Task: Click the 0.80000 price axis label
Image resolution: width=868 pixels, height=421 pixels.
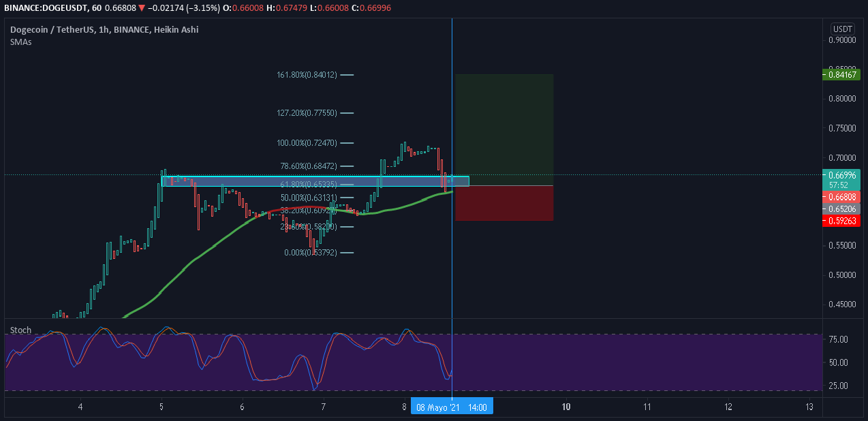Action: (843, 98)
